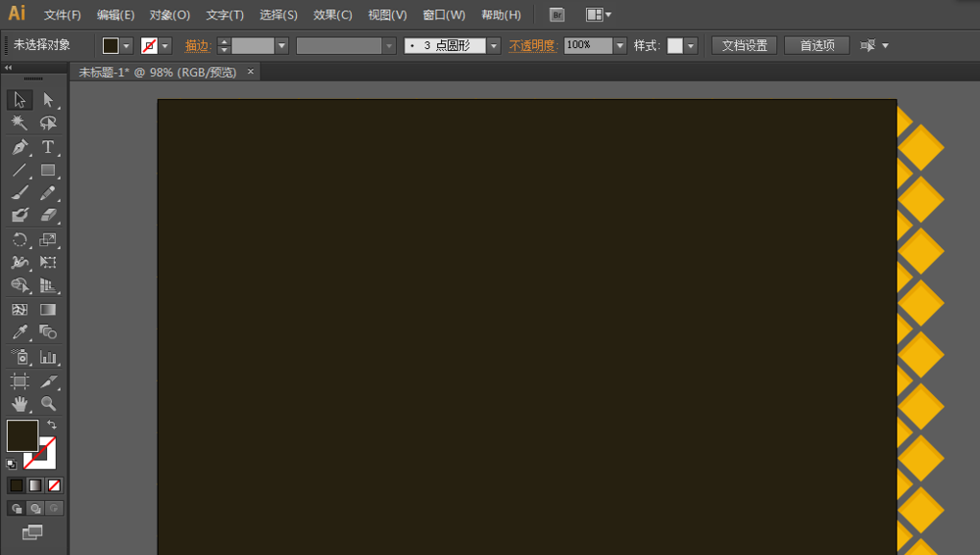Open the 样式 graphic style dropdown
Image resolution: width=980 pixels, height=555 pixels.
[691, 46]
